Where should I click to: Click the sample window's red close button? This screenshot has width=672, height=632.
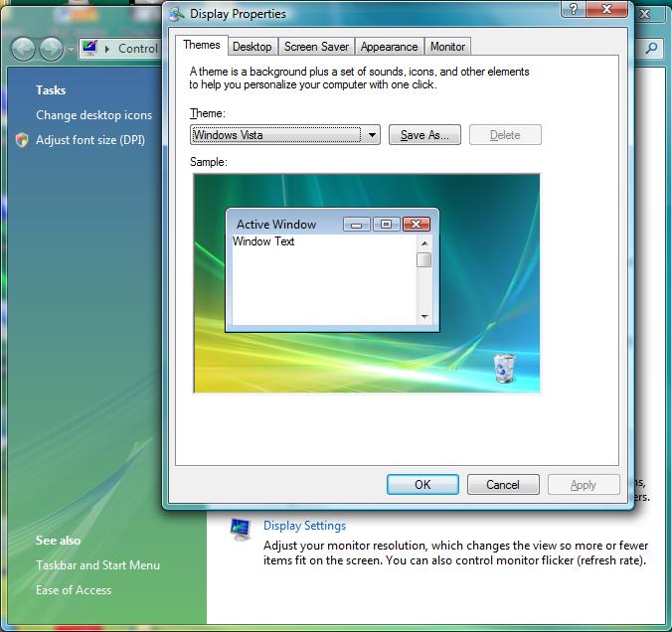pos(416,225)
